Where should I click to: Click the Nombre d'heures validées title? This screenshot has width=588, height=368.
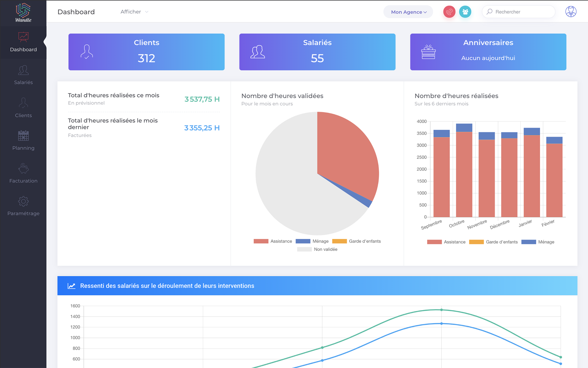282,96
